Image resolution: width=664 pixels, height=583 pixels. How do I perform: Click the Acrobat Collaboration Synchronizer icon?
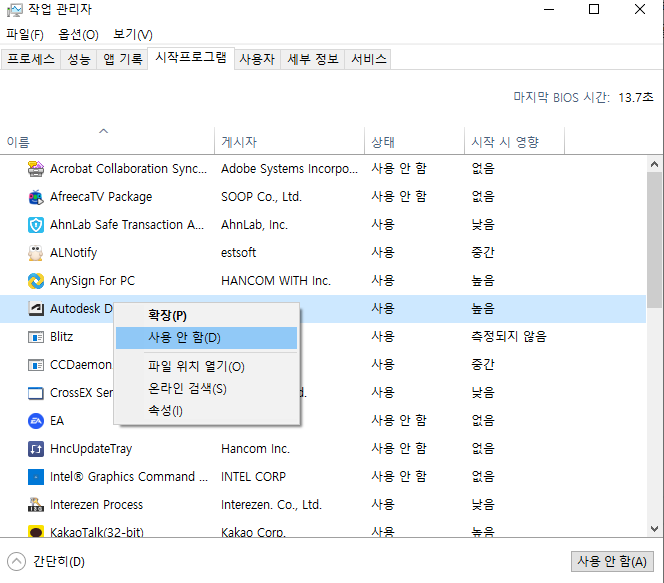(x=36, y=169)
